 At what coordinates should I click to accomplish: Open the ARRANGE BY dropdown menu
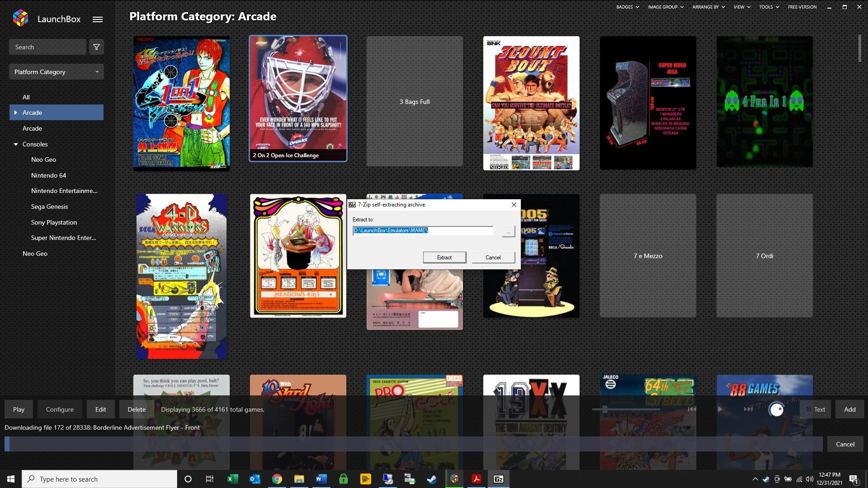click(708, 7)
